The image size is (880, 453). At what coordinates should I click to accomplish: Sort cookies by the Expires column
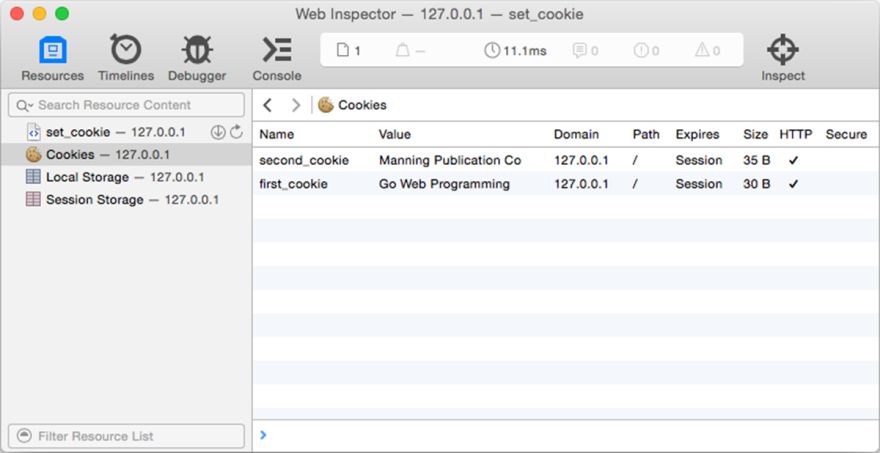click(x=697, y=135)
